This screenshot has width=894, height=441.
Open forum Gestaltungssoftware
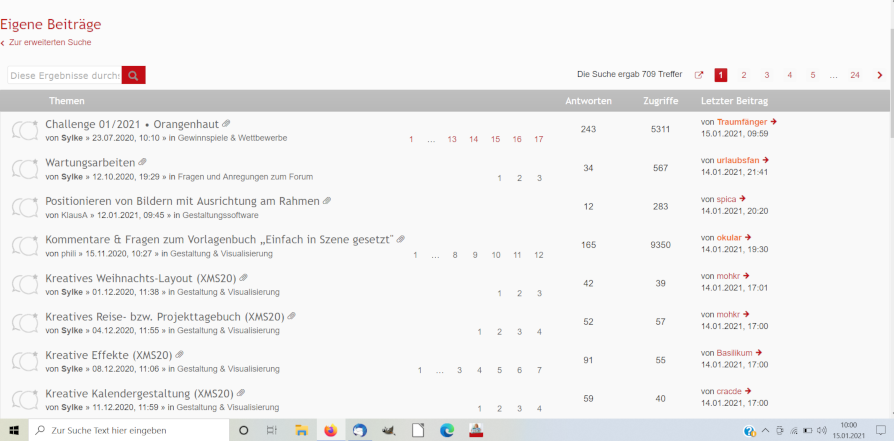(x=220, y=215)
